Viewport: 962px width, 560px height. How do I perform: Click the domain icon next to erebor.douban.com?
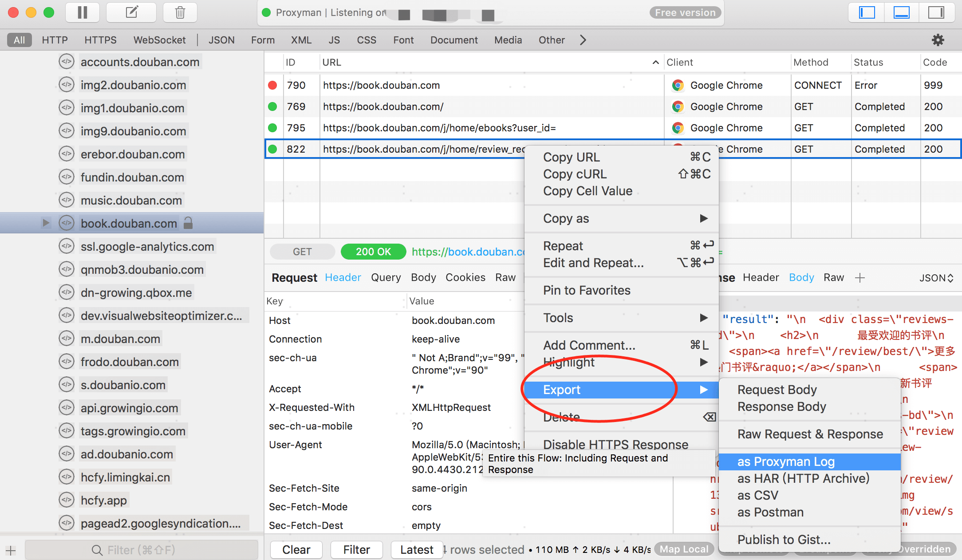[67, 154]
